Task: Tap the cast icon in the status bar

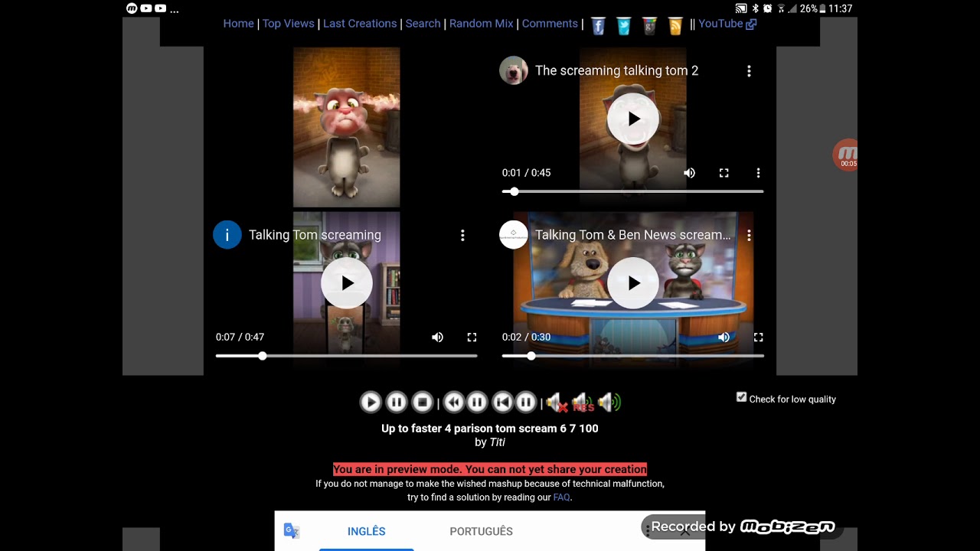Action: [741, 9]
